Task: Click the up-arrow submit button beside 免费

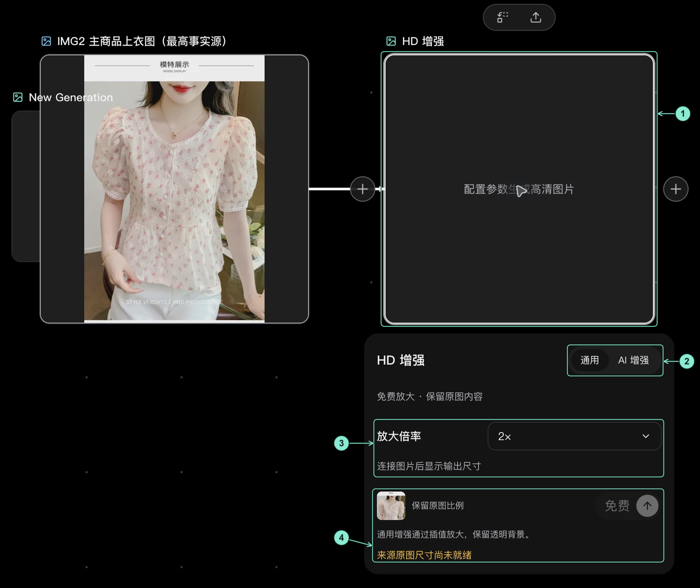Action: pyautogui.click(x=647, y=505)
